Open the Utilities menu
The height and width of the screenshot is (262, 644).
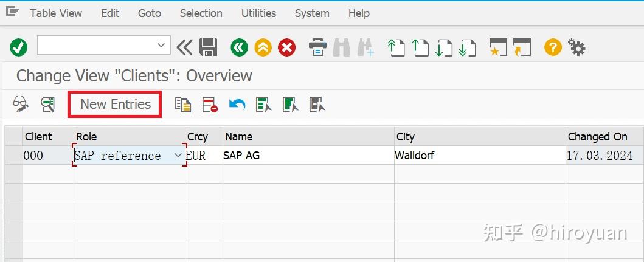(258, 13)
